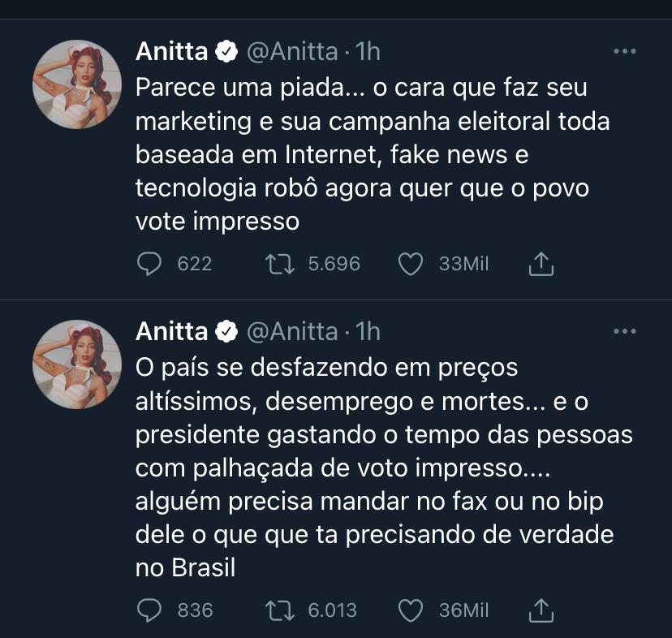The image size is (672, 638).
Task: Tap the verified badge on second tweet
Action: pos(227,332)
